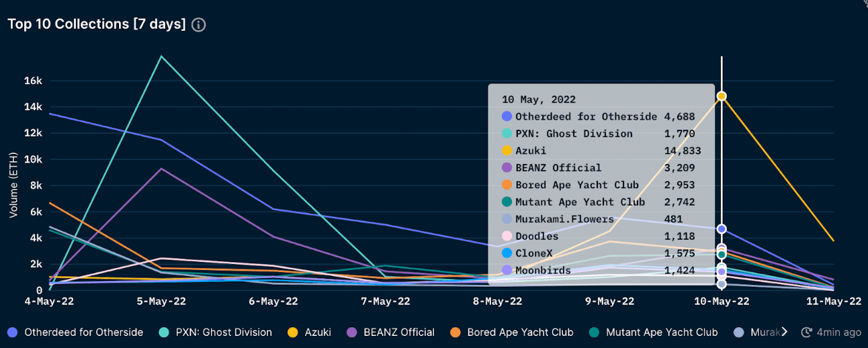This screenshot has height=348, width=868.
Task: Click the 2k y-axis label
Action: pos(36,264)
